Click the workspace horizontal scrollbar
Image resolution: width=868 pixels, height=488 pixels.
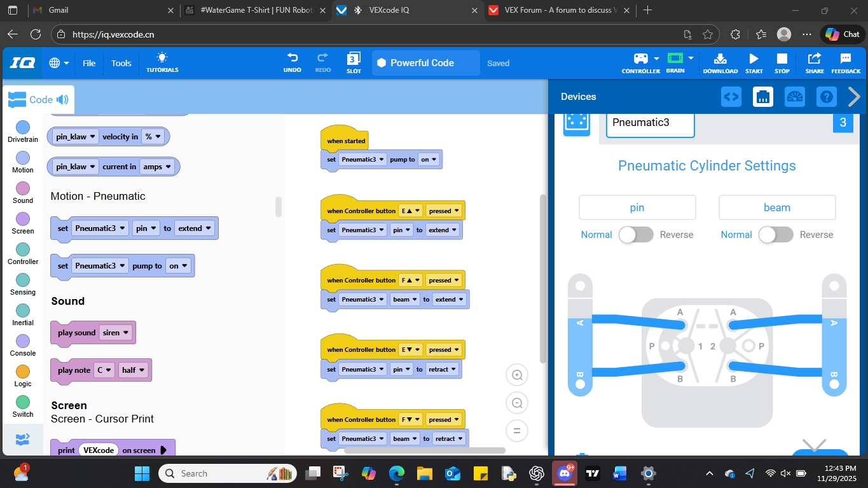(x=424, y=450)
